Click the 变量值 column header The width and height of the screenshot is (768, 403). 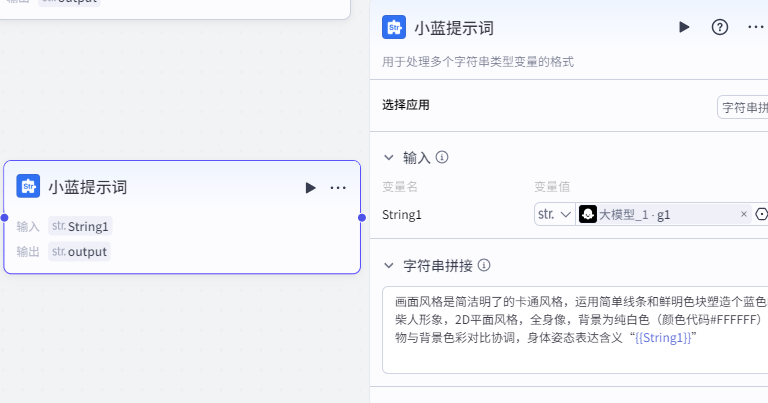pos(552,187)
